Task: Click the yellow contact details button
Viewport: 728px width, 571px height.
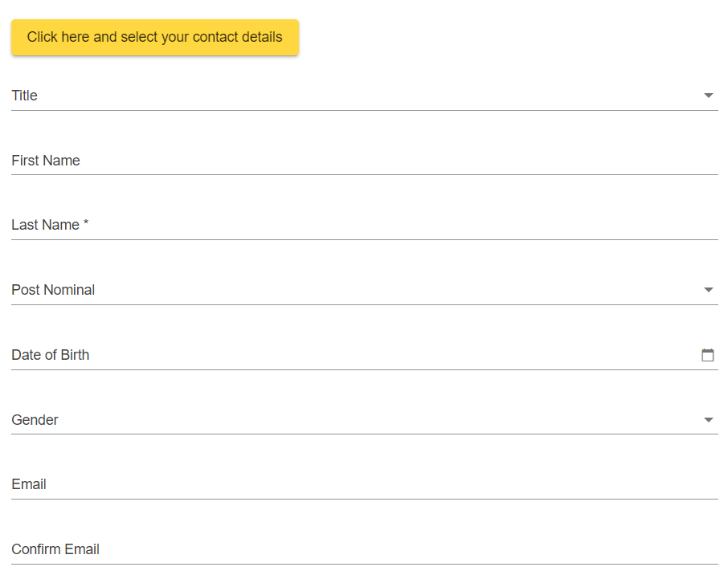Action: pos(155,38)
